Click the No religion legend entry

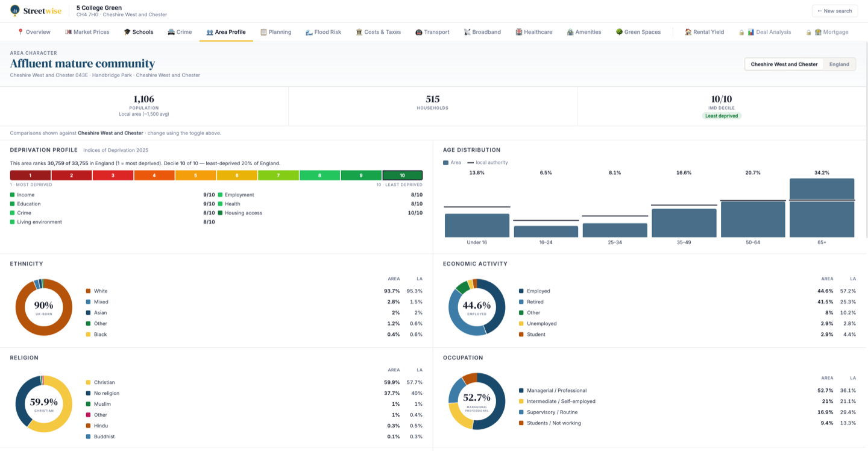254,393
